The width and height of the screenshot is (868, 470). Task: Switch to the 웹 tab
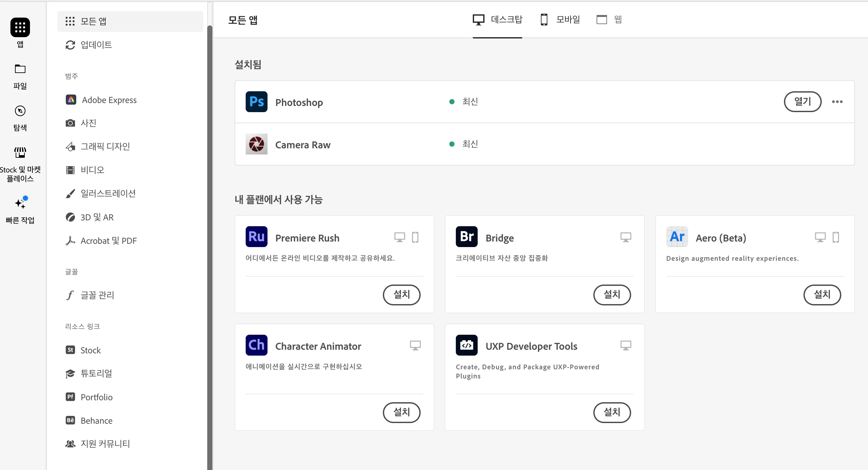pos(609,20)
